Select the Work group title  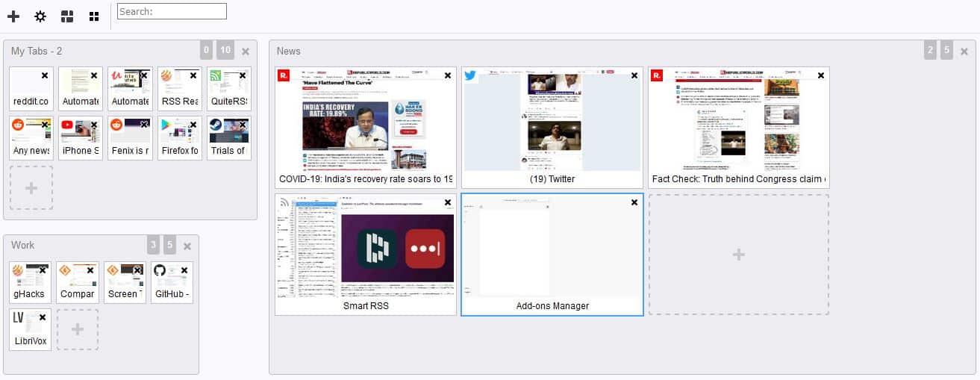(22, 245)
